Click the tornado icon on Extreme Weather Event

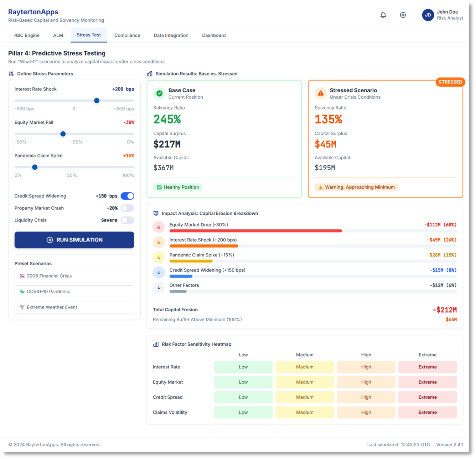point(22,307)
